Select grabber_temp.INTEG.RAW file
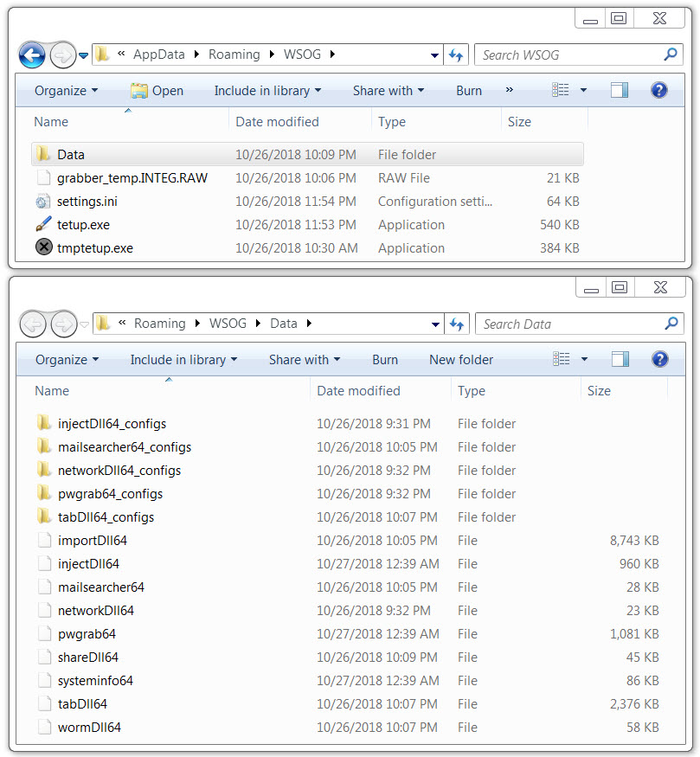Image resolution: width=700 pixels, height=757 pixels. 307,178
